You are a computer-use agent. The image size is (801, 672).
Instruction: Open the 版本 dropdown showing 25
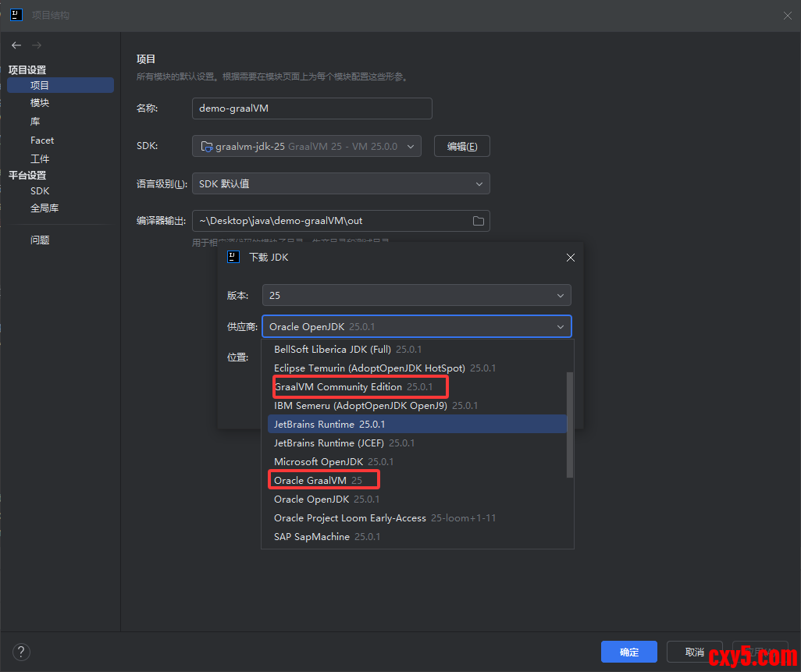(417, 296)
